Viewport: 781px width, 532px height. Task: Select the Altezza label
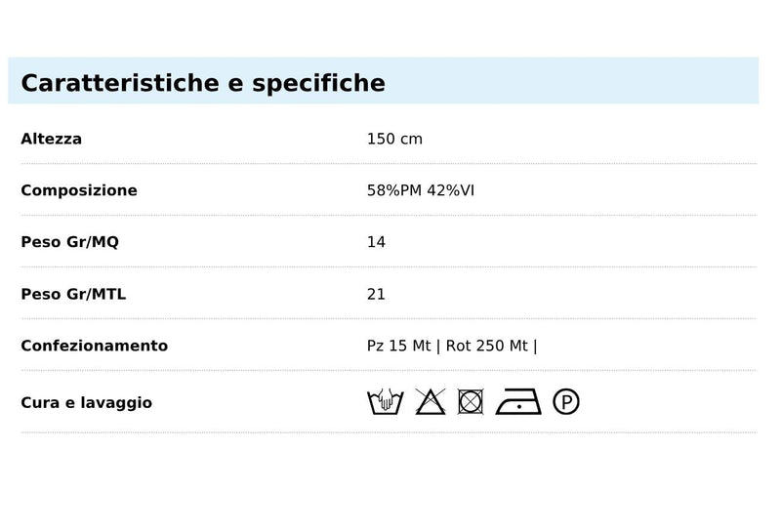pyautogui.click(x=52, y=139)
